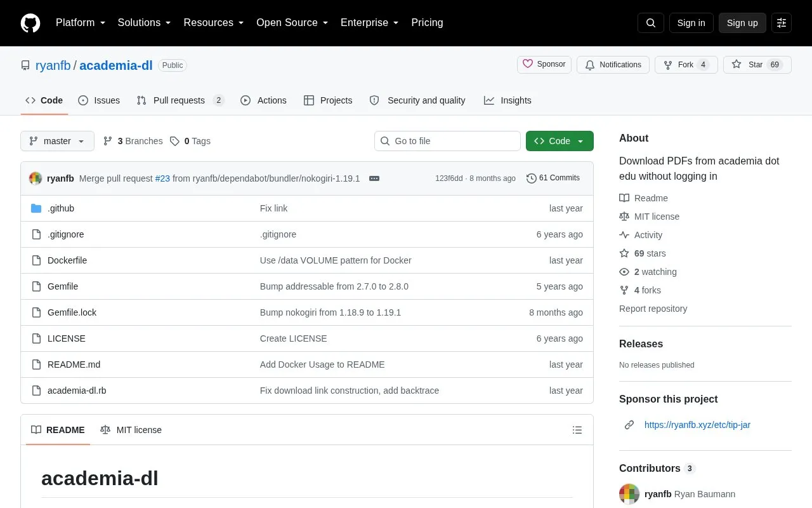Expand the Open Source menu
This screenshot has height=508, width=812.
pyautogui.click(x=292, y=23)
